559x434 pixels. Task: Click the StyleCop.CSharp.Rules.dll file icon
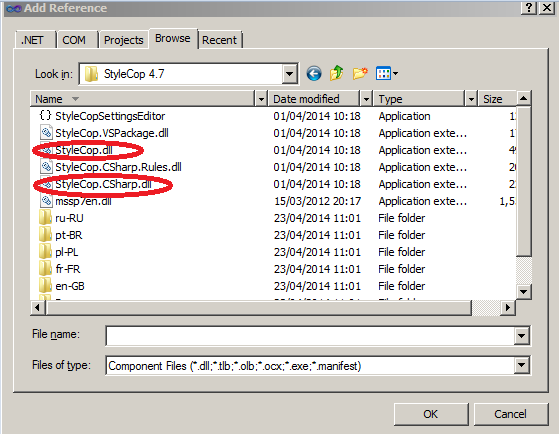(46, 167)
